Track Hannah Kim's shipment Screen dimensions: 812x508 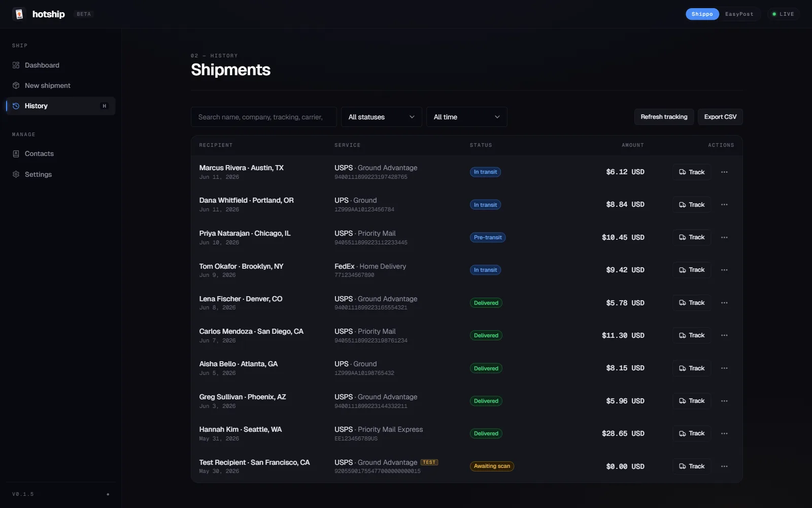click(x=692, y=433)
